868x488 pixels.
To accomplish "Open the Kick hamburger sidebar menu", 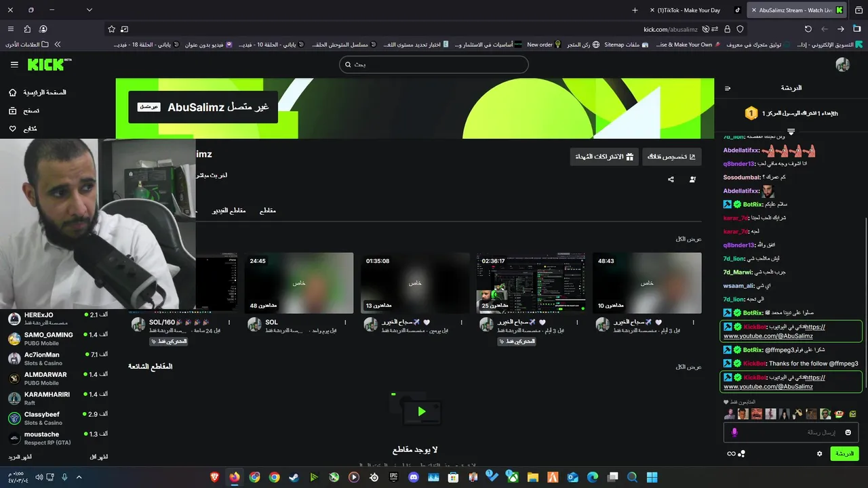I will (x=14, y=64).
